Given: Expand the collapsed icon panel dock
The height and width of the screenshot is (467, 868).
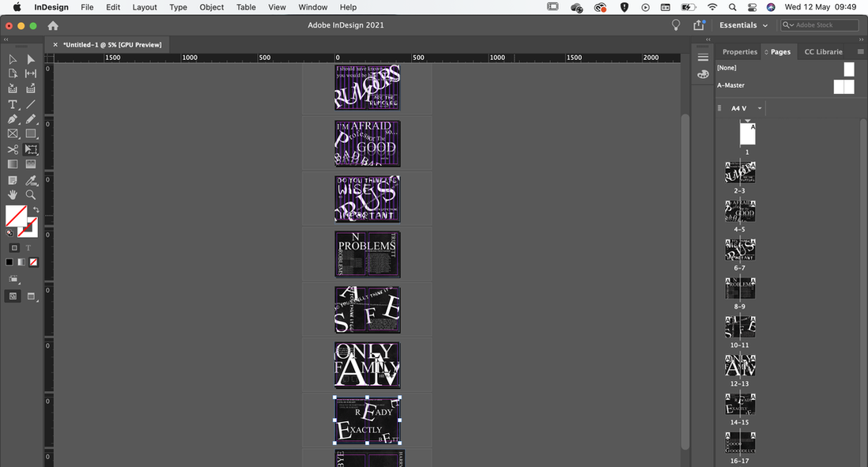Looking at the screenshot, I should (708, 40).
